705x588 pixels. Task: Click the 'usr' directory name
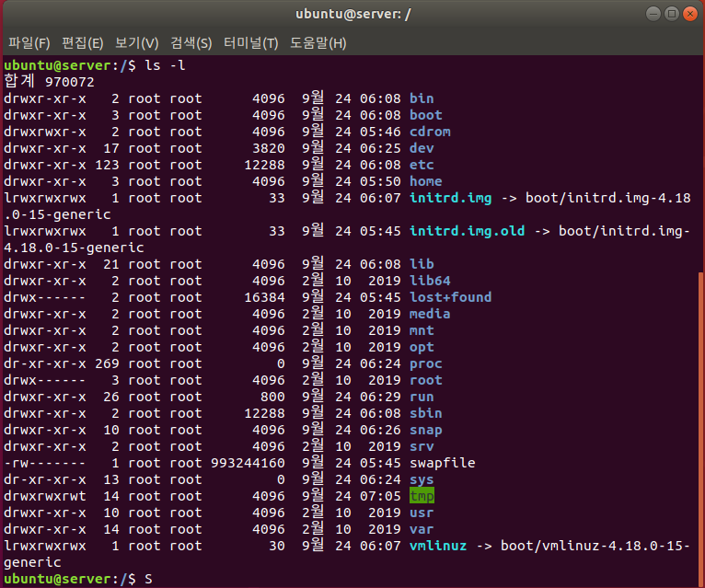[422, 513]
